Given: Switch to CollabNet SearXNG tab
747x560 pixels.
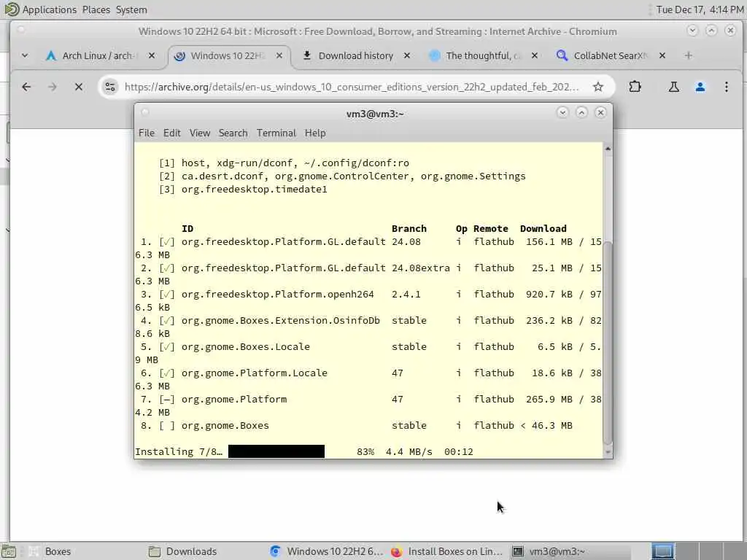Looking at the screenshot, I should [x=611, y=55].
